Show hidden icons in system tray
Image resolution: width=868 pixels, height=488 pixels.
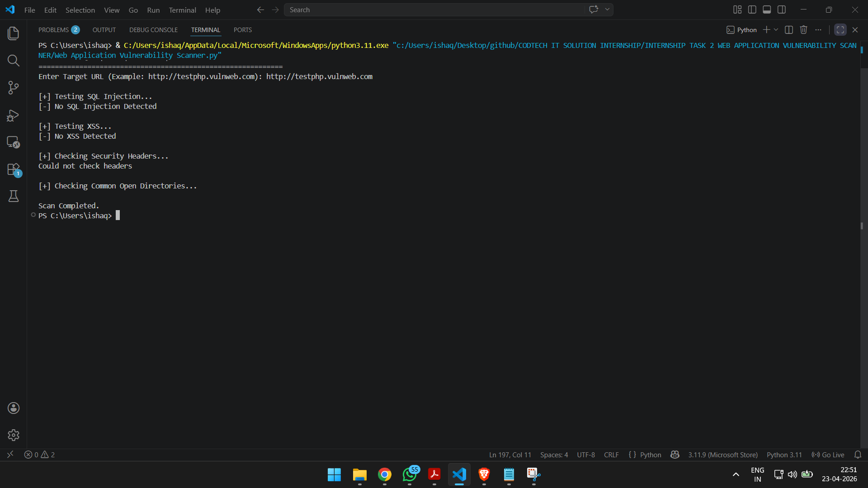coord(736,474)
